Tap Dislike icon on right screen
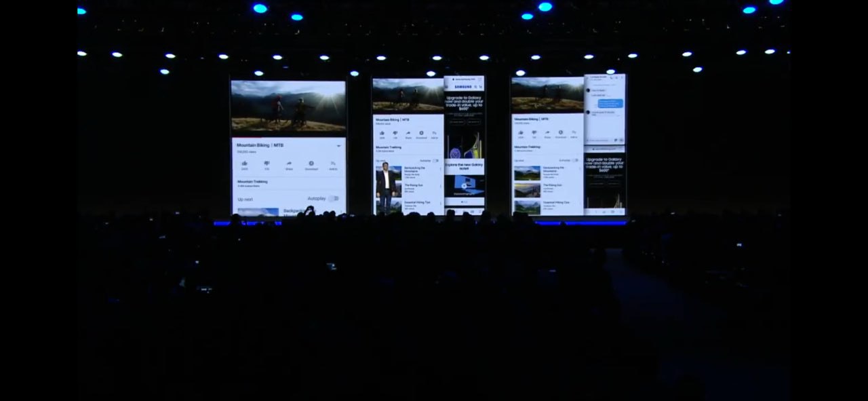This screenshot has height=401, width=868. point(534,133)
